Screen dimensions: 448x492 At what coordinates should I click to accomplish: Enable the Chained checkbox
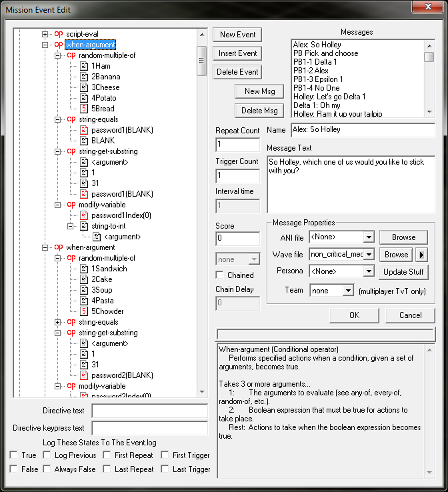219,275
